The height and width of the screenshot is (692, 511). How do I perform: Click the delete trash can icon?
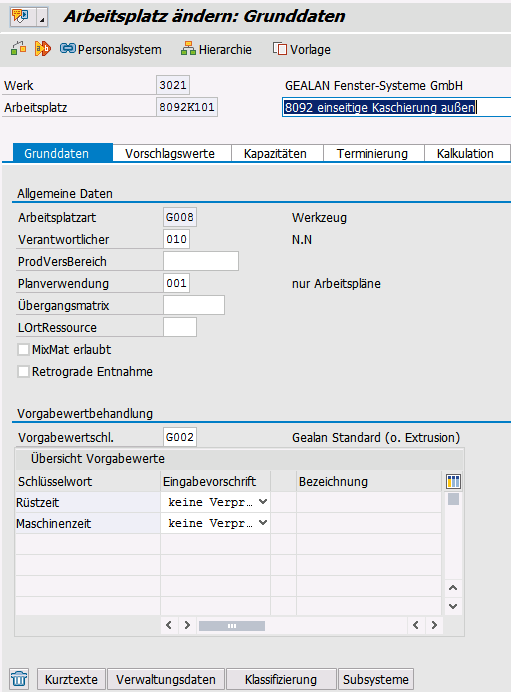[x=19, y=678]
